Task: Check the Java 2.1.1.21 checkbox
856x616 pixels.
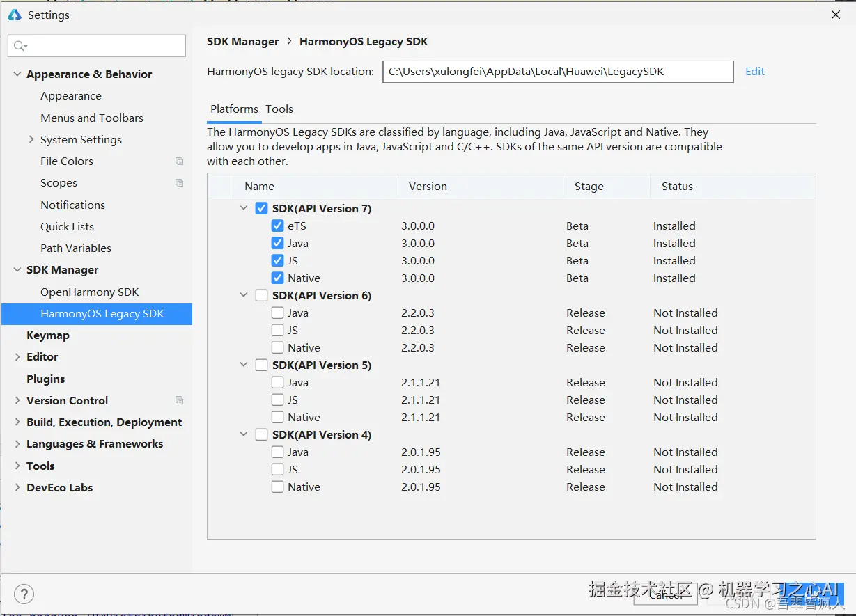Action: pyautogui.click(x=277, y=382)
